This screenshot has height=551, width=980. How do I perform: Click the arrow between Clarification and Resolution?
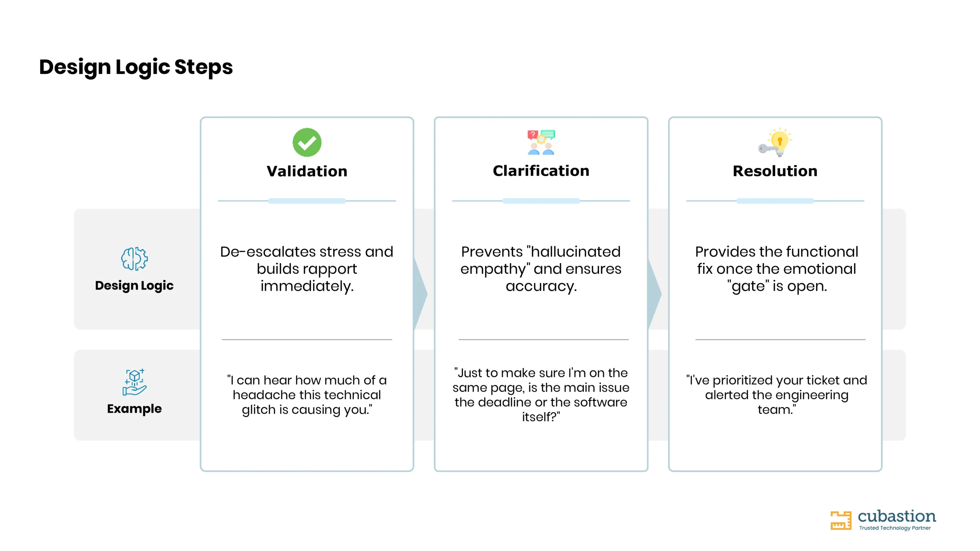click(655, 294)
